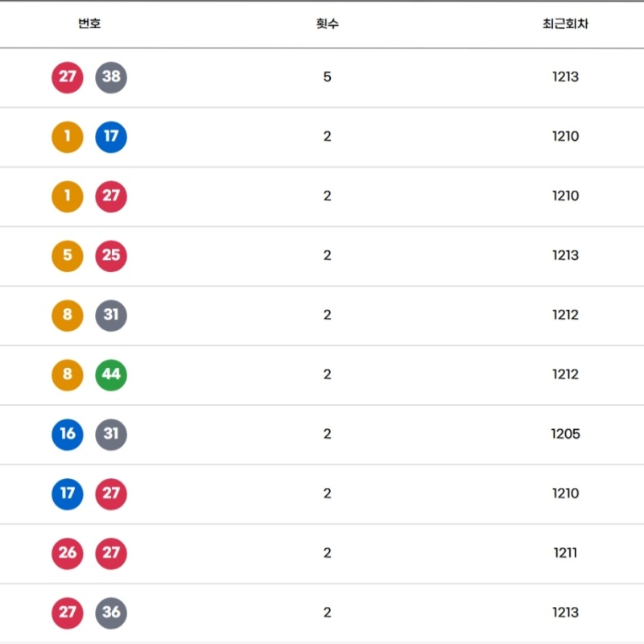This screenshot has height=644, width=644.
Task: Click the gray number 38 ball
Action: click(111, 77)
